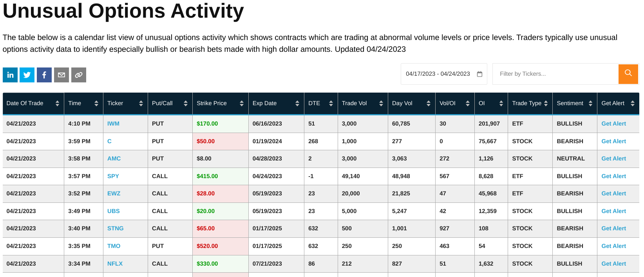Get Alert for TMO row
644x277 pixels.
tap(614, 246)
